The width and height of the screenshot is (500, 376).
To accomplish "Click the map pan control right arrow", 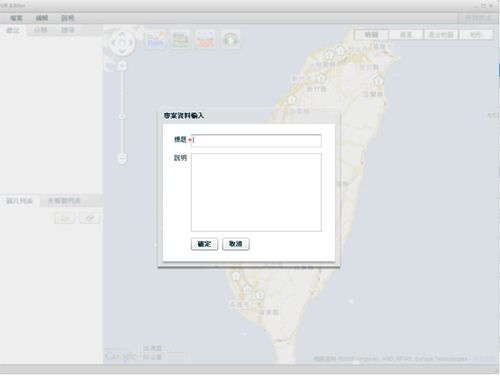I will tap(131, 43).
